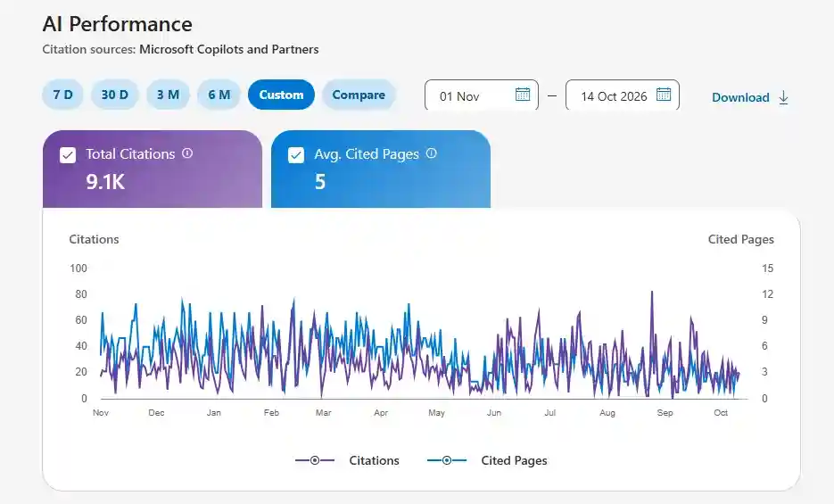
Task: Click the Cited Pages axis title
Action: 741,239
